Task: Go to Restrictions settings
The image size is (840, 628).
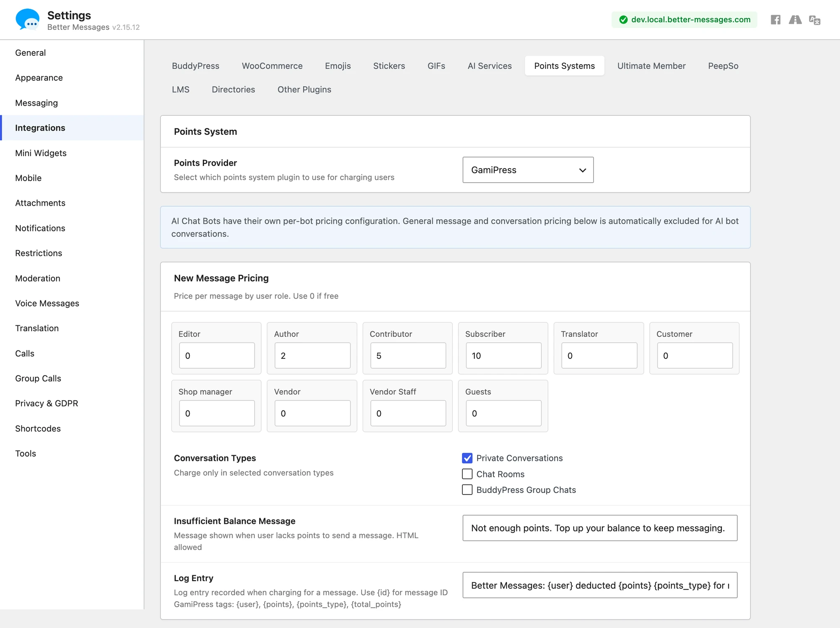Action: point(72,253)
